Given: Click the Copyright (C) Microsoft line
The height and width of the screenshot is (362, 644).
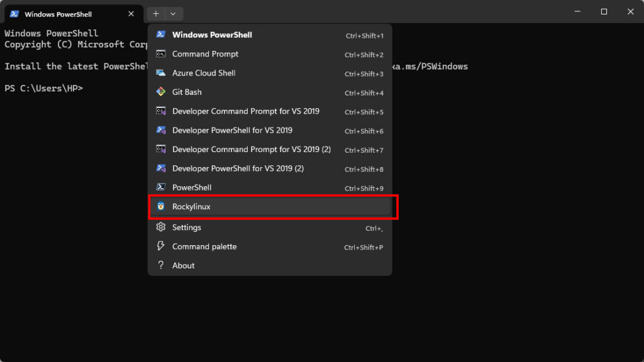Looking at the screenshot, I should pyautogui.click(x=76, y=45).
